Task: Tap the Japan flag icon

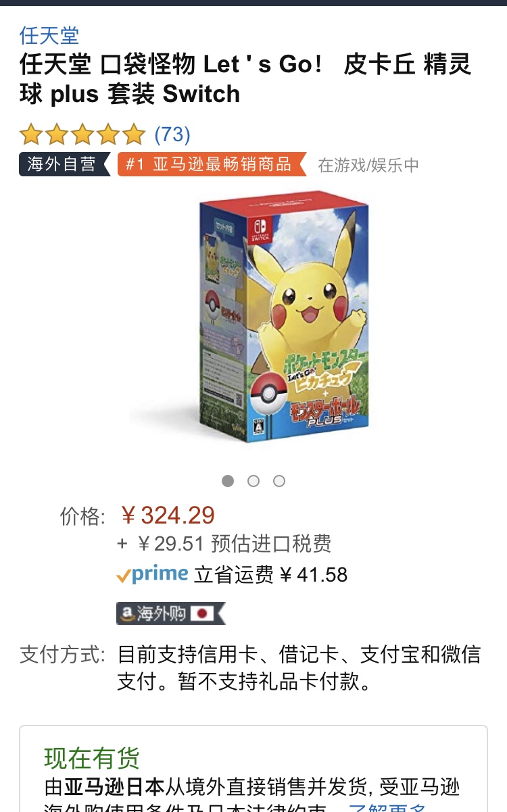Action: tap(201, 613)
